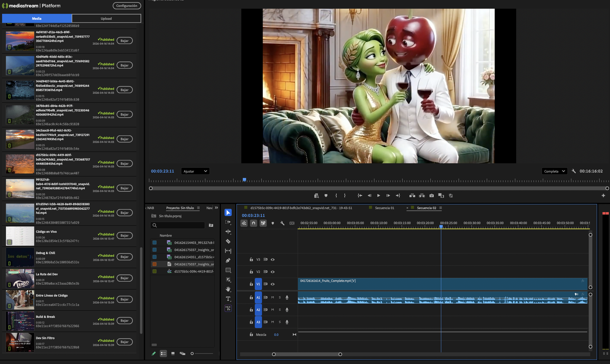Switch to the Secuencia 01 tab

coord(384,208)
